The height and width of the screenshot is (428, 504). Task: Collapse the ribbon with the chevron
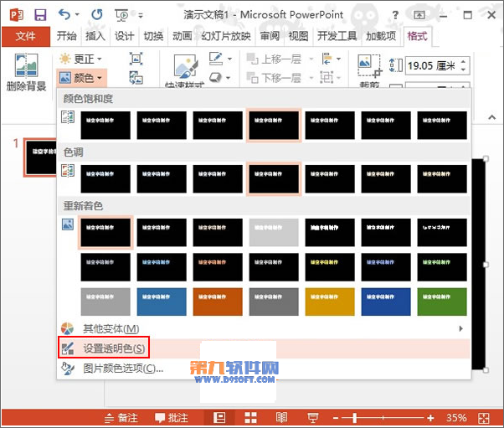click(491, 117)
